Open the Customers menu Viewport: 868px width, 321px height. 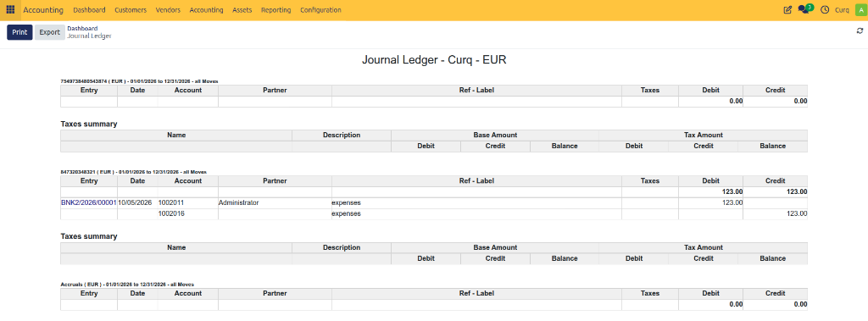click(131, 10)
